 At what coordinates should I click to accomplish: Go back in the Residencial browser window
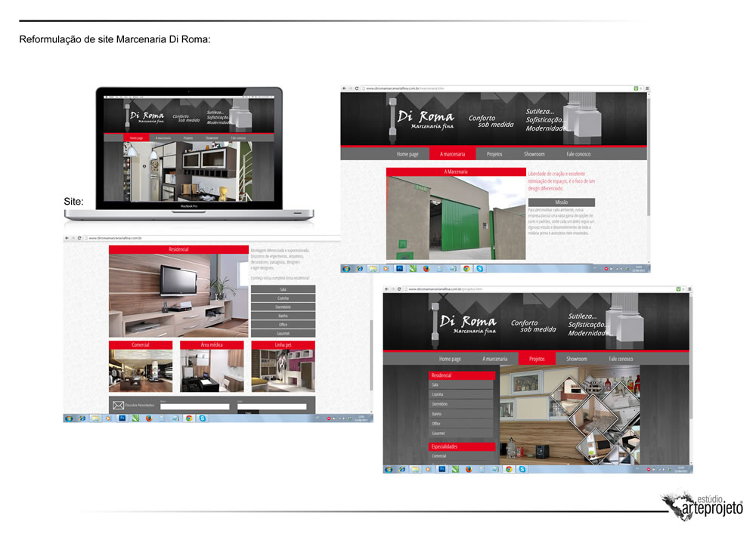tap(67, 239)
